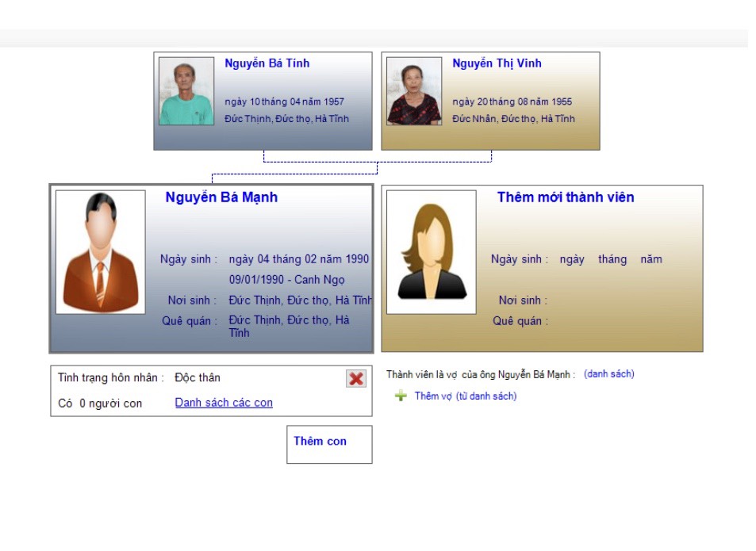Open the Nguyễn Bá Tính name link
This screenshot has height=551, width=756.
click(x=267, y=63)
